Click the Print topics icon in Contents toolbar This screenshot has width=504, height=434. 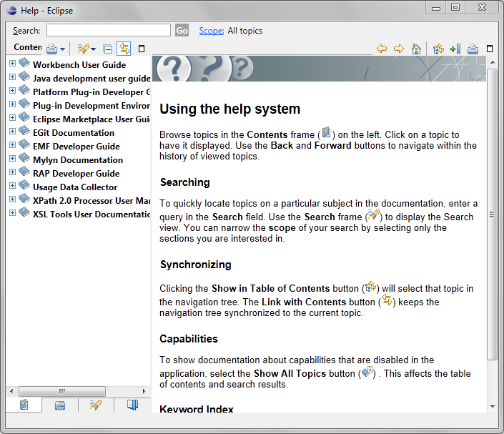coord(51,49)
